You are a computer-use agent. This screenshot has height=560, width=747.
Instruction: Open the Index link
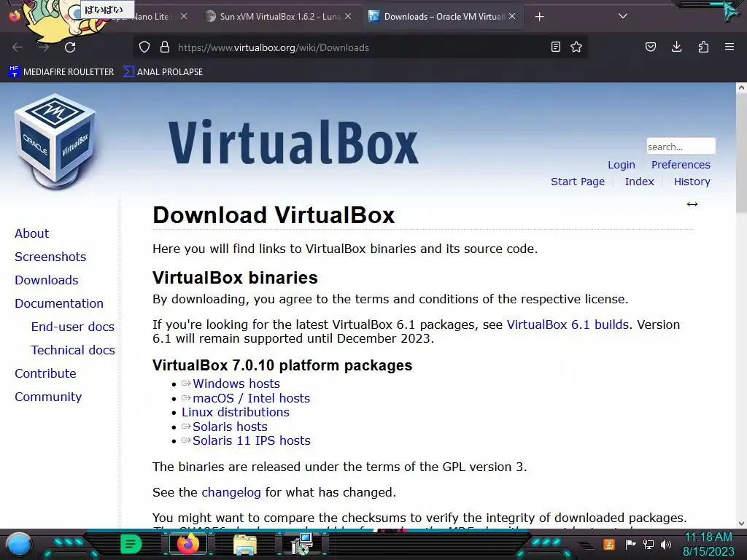click(639, 182)
